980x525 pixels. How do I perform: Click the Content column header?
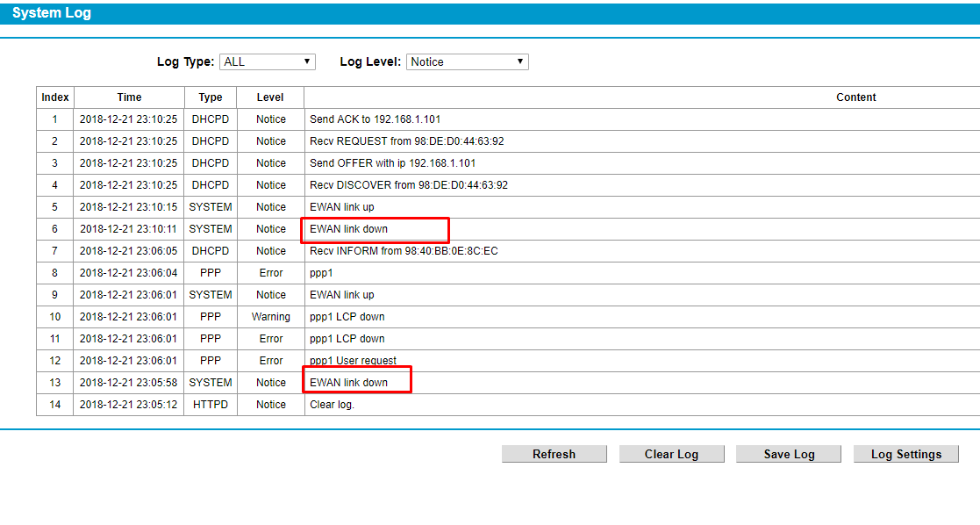point(855,97)
